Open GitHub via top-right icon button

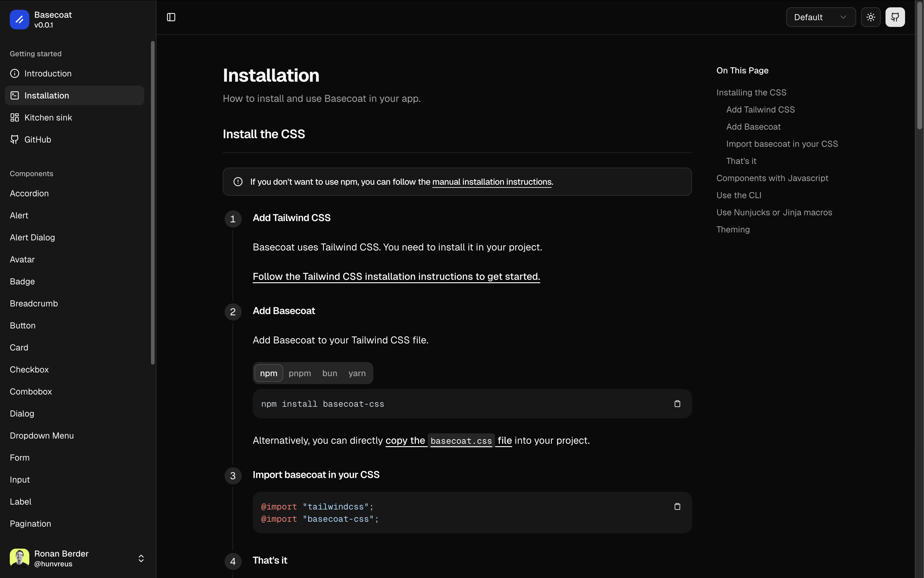tap(895, 17)
